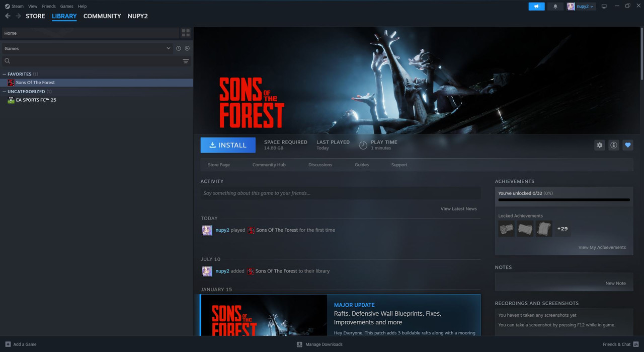Click the Major Update headline text

click(x=387, y=318)
